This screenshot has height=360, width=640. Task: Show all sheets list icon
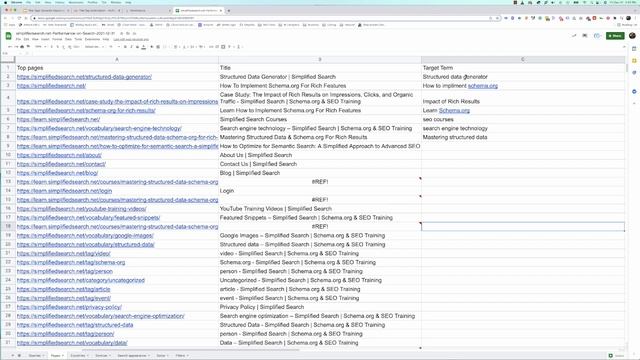coord(19,356)
